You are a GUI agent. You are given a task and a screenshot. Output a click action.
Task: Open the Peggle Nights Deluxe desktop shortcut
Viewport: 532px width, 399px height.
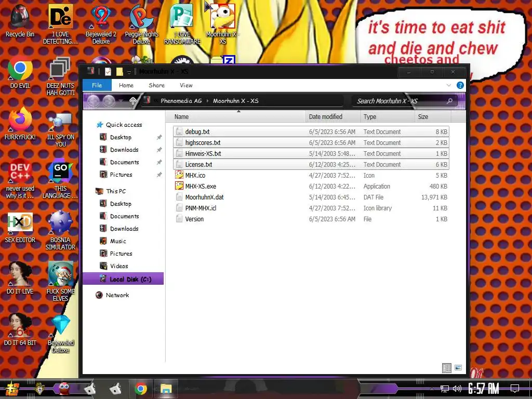tap(141, 24)
